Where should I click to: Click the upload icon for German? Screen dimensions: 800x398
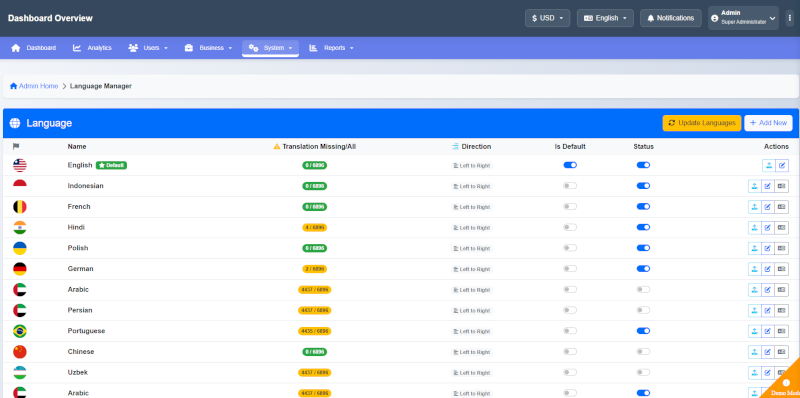tap(755, 269)
